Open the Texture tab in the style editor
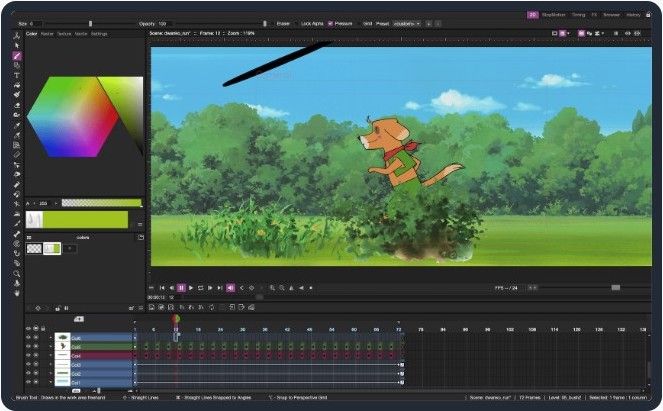The width and height of the screenshot is (663, 411). pos(64,34)
